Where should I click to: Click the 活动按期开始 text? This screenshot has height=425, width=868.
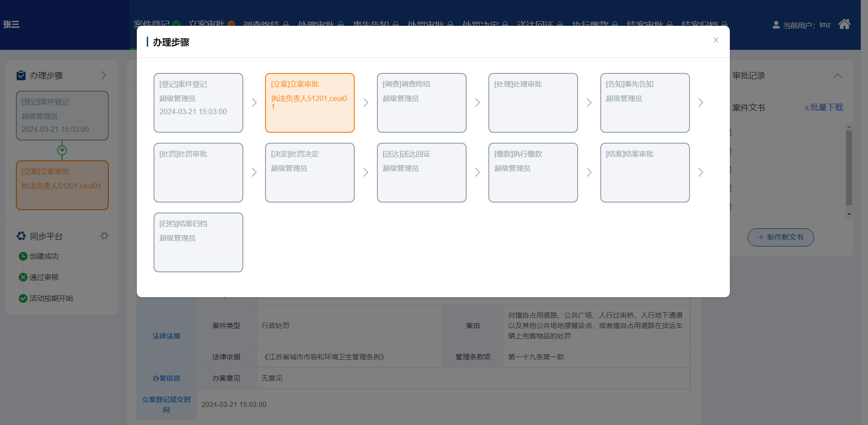[52, 298]
